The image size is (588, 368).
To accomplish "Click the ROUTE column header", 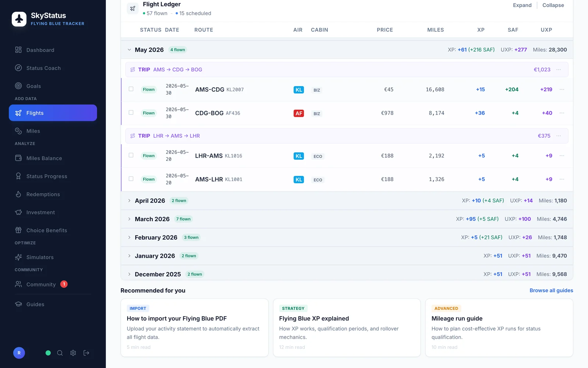I will click(204, 30).
